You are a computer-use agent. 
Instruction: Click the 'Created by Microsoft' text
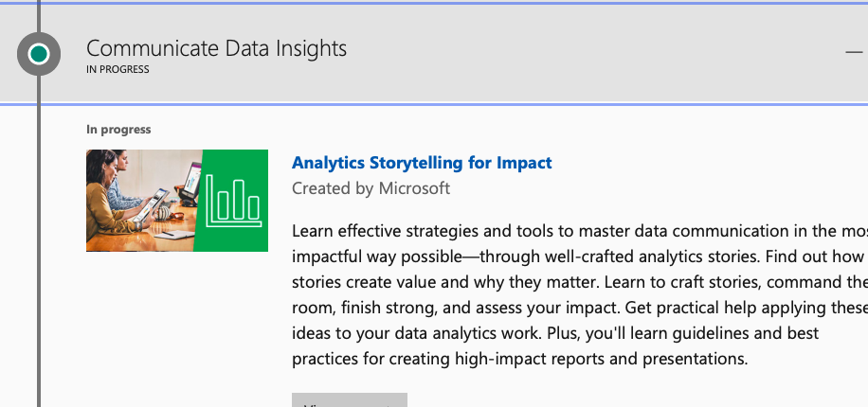[371, 188]
